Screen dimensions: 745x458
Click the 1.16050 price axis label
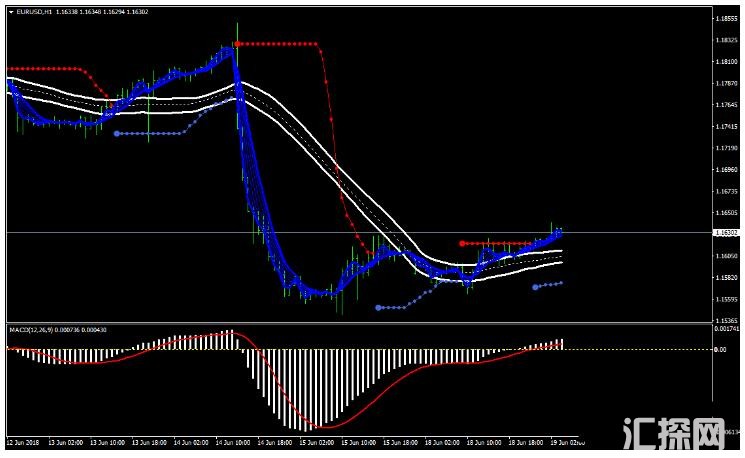coord(726,256)
